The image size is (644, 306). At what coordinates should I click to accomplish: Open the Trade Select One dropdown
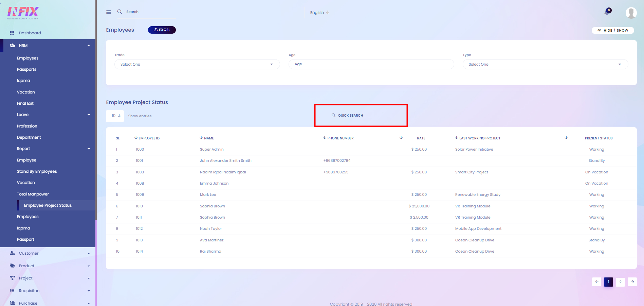197,64
